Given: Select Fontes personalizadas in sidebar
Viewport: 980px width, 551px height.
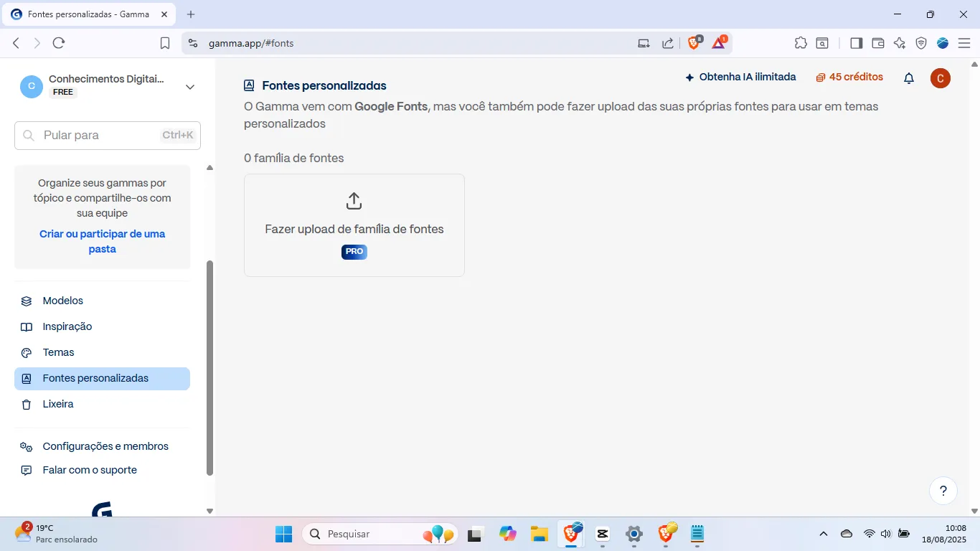Looking at the screenshot, I should pos(102,379).
